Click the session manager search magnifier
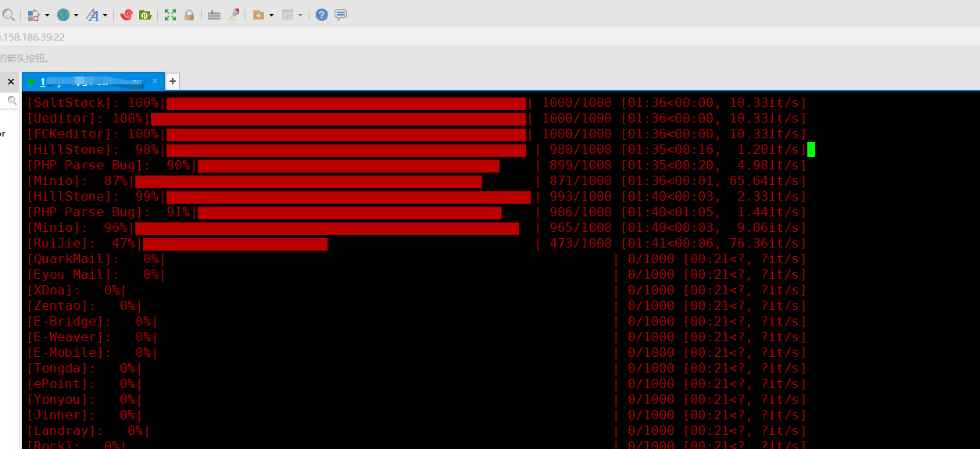The height and width of the screenshot is (449, 980). click(13, 101)
